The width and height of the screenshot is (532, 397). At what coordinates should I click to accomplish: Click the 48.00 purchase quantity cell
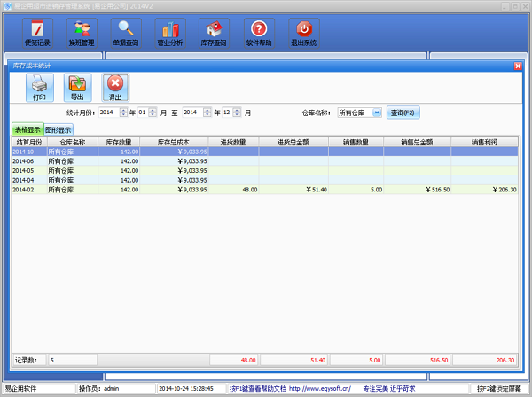pyautogui.click(x=233, y=190)
